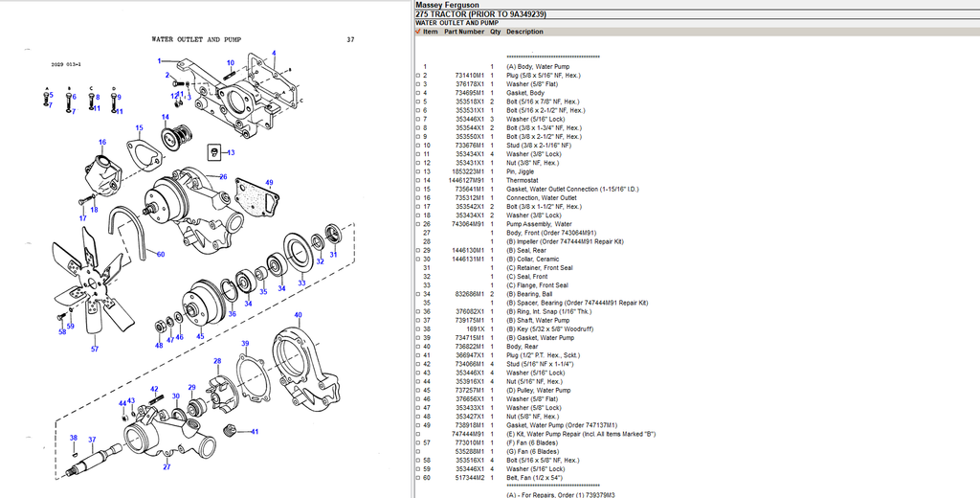Click part number 832686M1 for Bearing, Ball

[469, 295]
